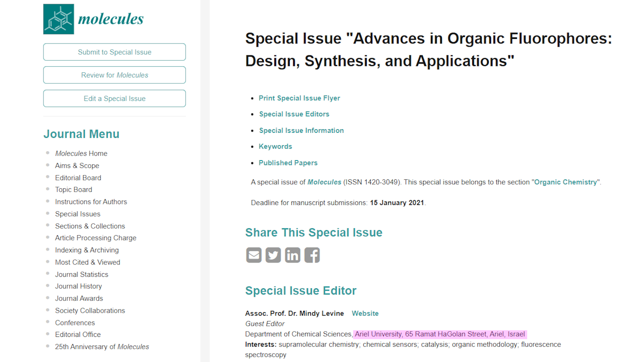Click the Molecules journal logo icon
The height and width of the screenshot is (362, 644).
59,19
